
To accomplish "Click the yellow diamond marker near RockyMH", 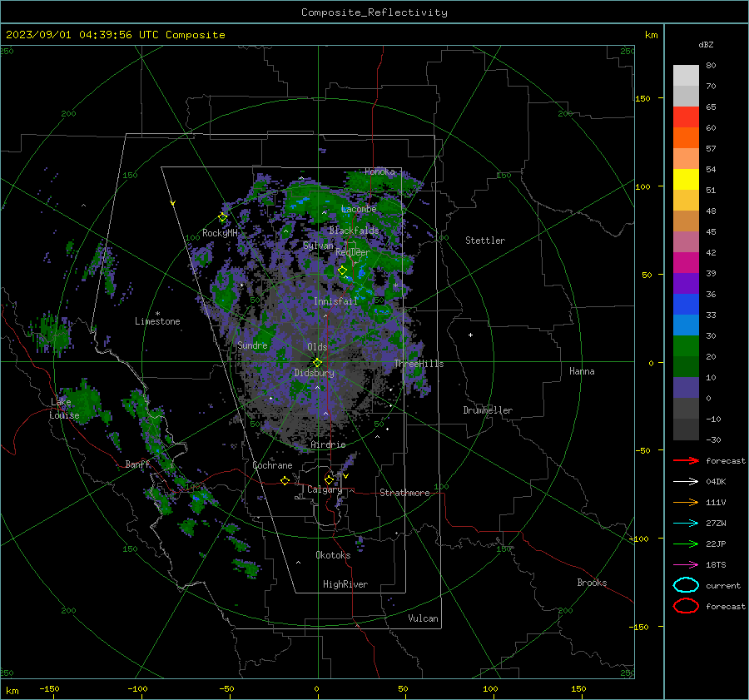I will click(222, 217).
